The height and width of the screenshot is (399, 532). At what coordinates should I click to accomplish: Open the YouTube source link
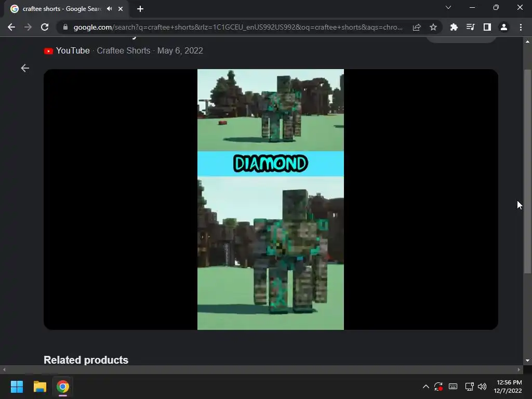73,50
